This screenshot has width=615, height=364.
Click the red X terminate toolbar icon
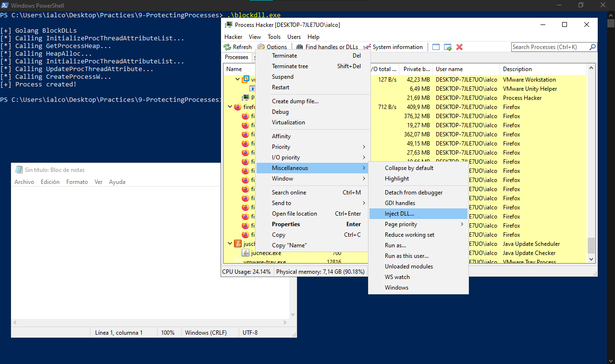pyautogui.click(x=459, y=47)
